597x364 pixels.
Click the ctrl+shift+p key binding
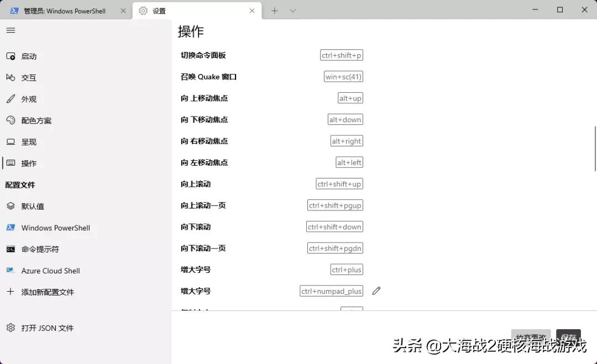342,55
